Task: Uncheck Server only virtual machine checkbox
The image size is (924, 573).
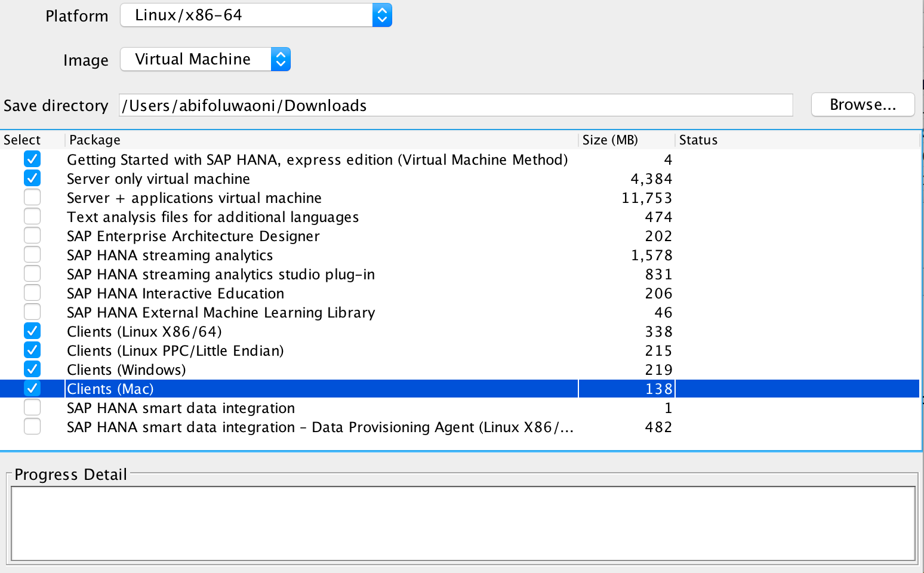Action: click(x=32, y=178)
